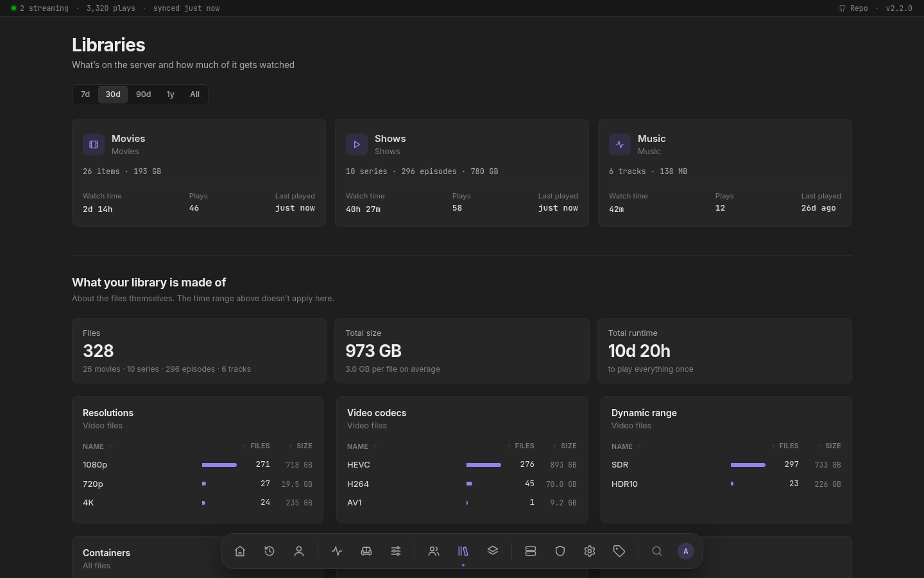Click the 'AV1' codec row name
The width and height of the screenshot is (924, 578).
coord(354,503)
